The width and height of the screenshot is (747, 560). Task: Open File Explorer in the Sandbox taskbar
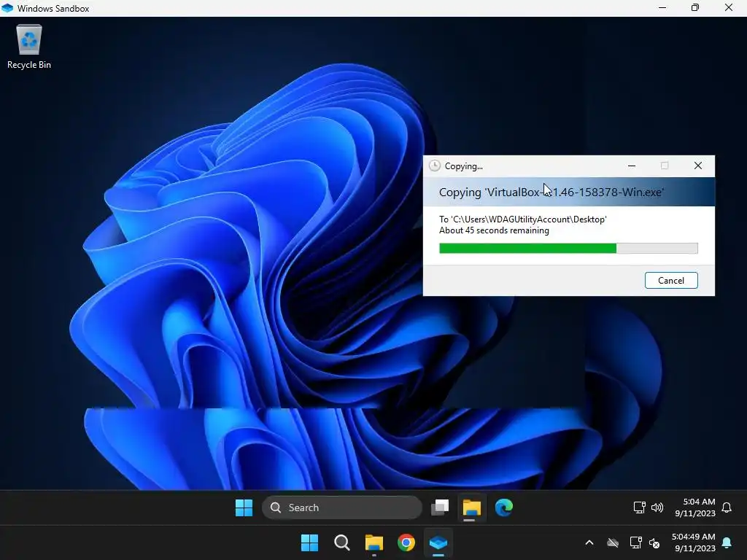tap(472, 507)
